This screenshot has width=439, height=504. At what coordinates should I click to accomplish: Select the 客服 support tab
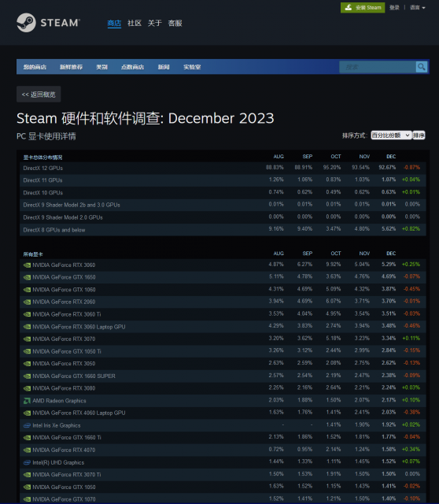pos(175,23)
